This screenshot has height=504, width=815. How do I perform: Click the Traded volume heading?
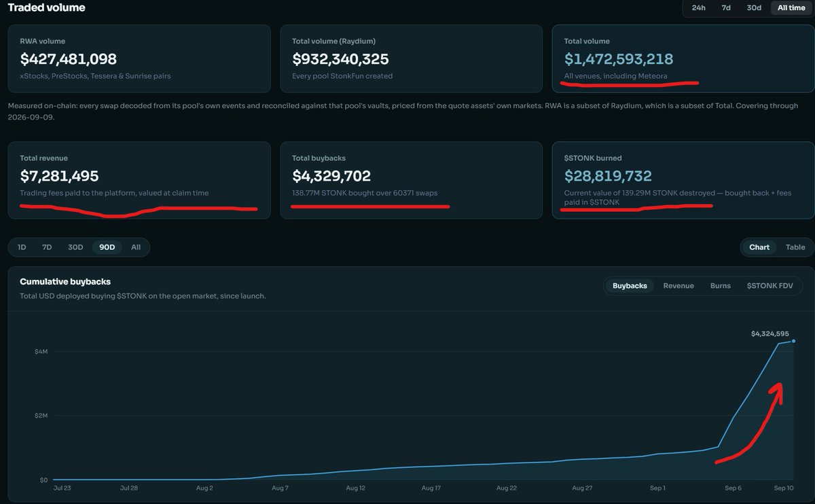pyautogui.click(x=47, y=8)
